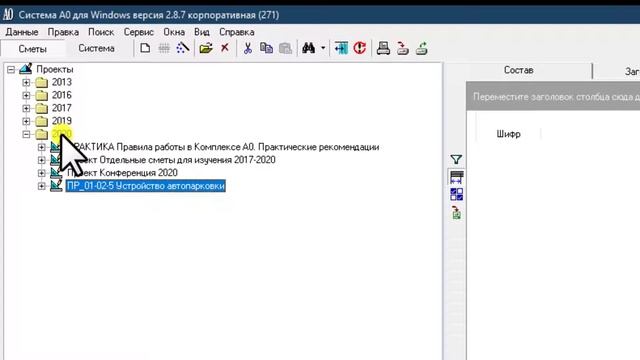Click the scissors cut icon
This screenshot has width=640, height=360.
pyautogui.click(x=247, y=48)
